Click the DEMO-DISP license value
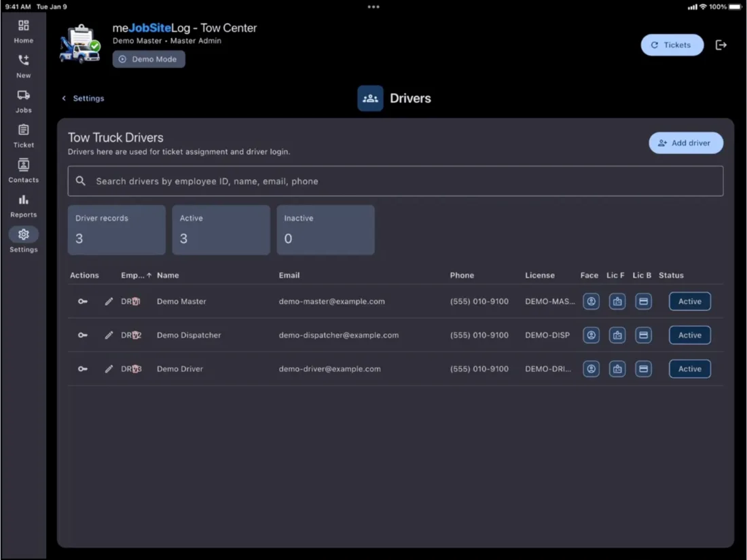747x560 pixels. click(x=547, y=335)
